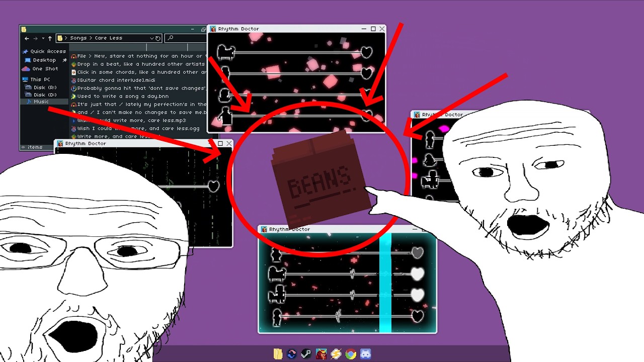Select 'Drop in a beat, like a hundred' file
644x362 pixels.
click(139, 64)
